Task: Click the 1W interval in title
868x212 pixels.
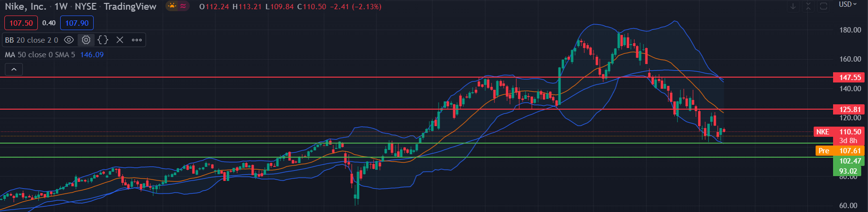Action: tap(61, 6)
